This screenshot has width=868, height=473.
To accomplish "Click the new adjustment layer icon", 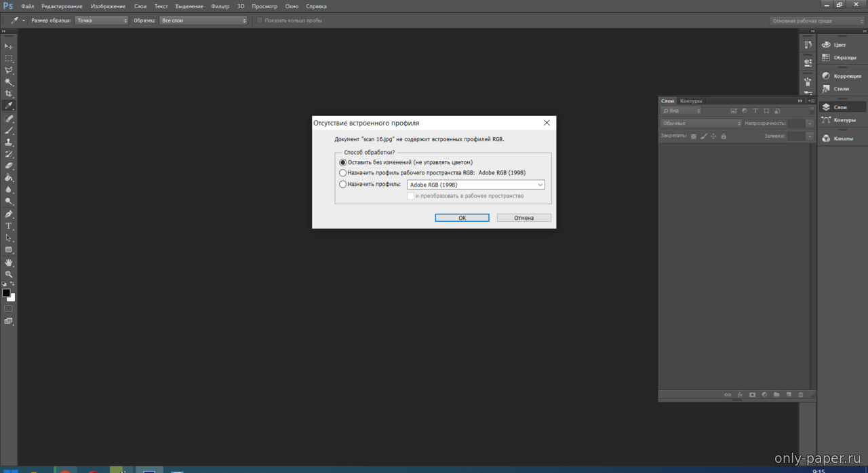I will (764, 395).
